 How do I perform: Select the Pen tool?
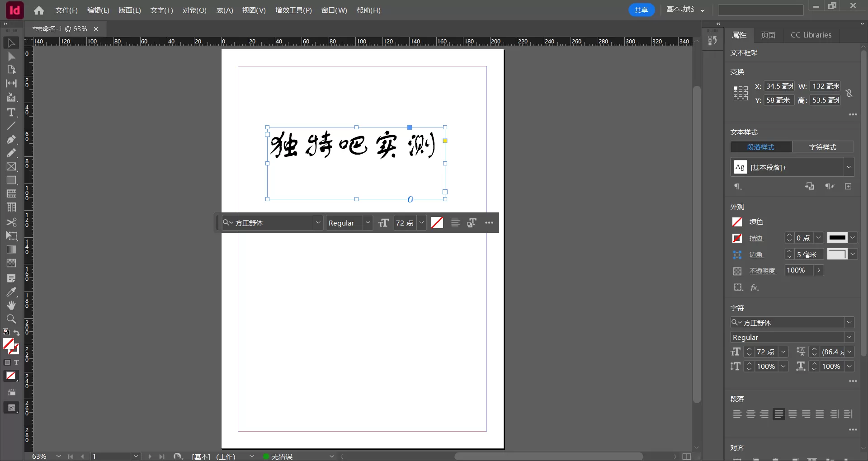(x=11, y=140)
